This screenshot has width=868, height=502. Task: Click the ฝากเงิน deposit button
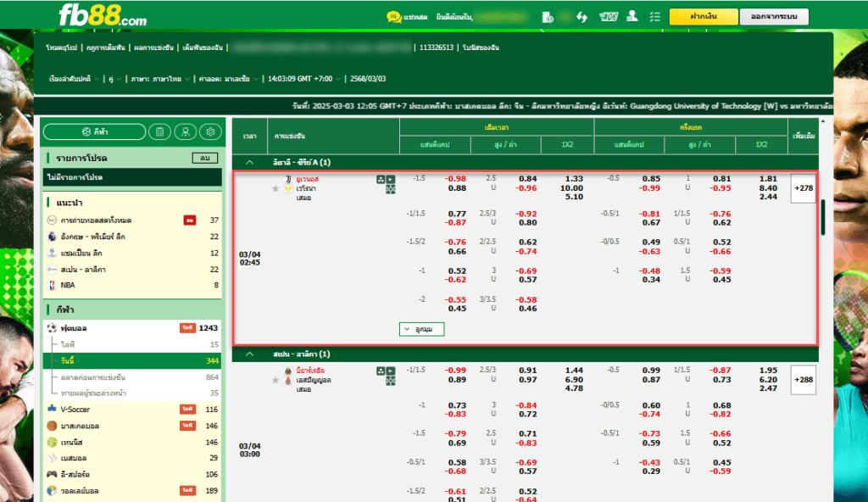(704, 17)
